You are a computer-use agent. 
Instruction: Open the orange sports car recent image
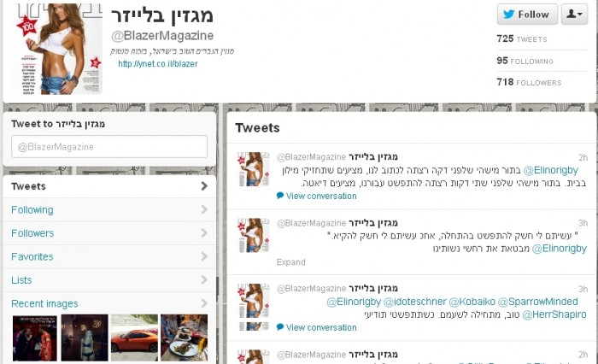134,338
